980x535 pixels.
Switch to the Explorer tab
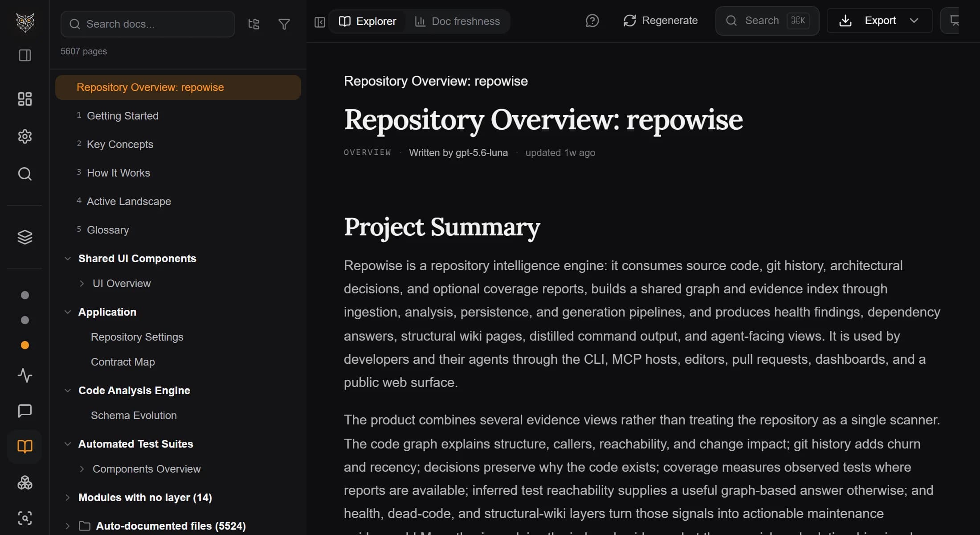click(x=367, y=21)
